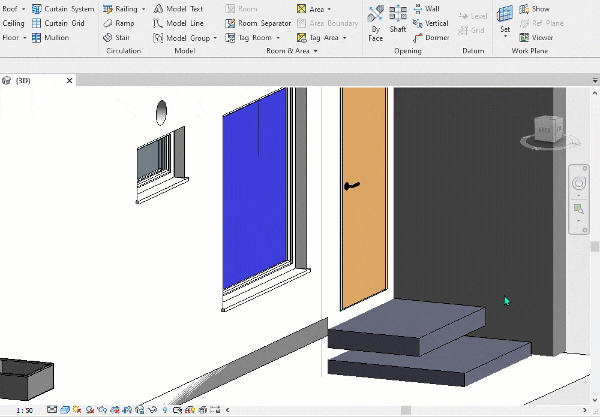Click the Room tool
Screen dimensions: 600x417
pyautogui.click(x=242, y=9)
